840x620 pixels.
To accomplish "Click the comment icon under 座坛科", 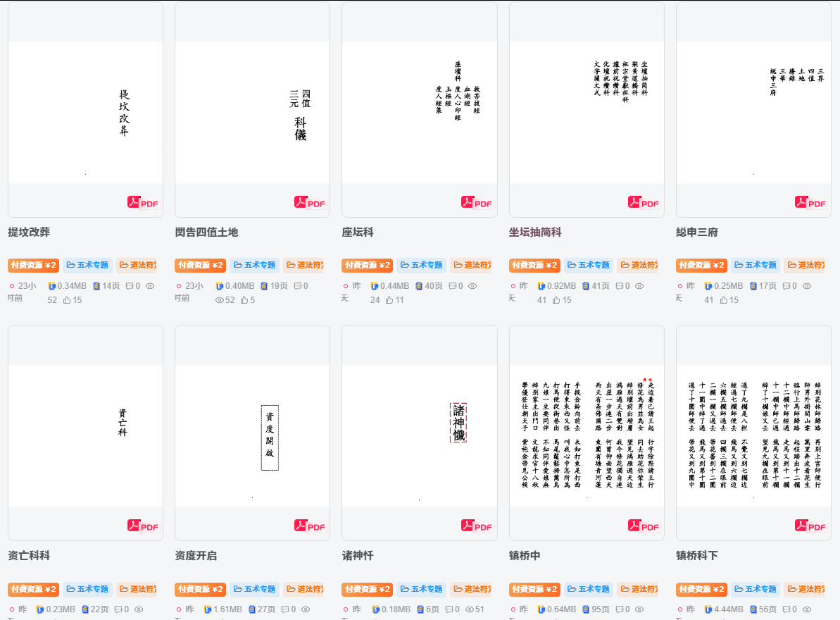I will point(452,286).
